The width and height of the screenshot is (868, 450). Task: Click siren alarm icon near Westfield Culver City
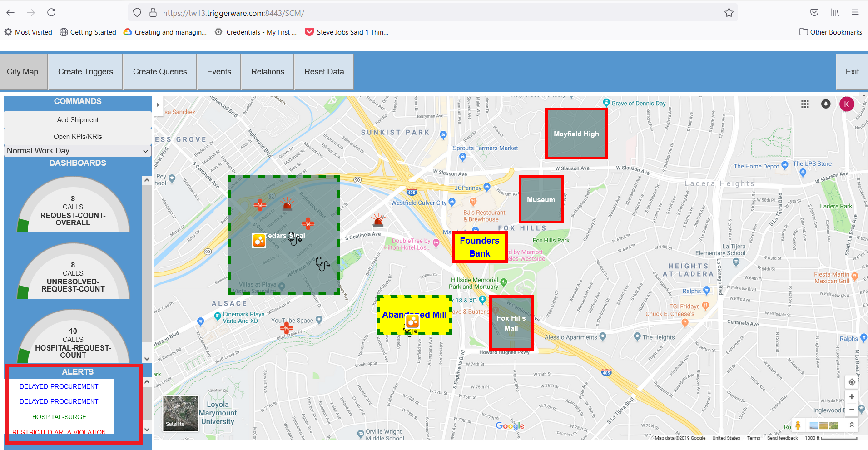(378, 220)
